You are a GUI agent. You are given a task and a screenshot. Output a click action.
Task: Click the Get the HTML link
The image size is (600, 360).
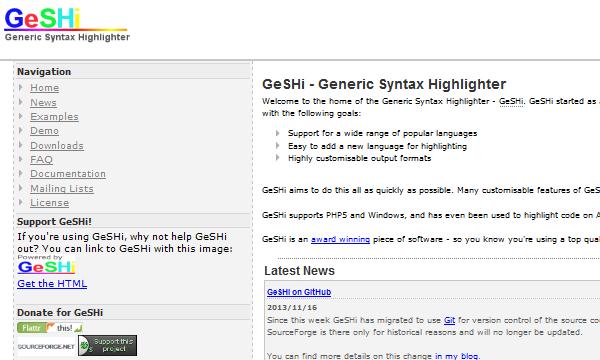click(x=52, y=283)
